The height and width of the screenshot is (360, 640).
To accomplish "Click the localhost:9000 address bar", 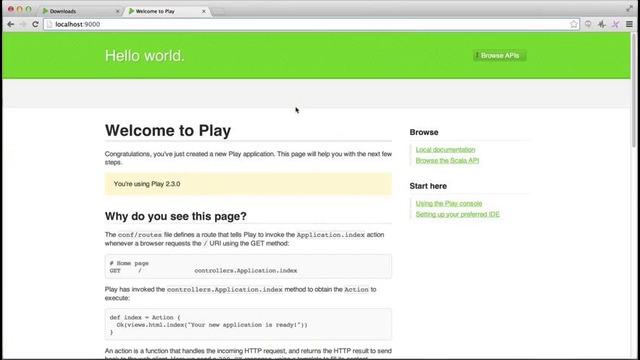I will pos(310,24).
